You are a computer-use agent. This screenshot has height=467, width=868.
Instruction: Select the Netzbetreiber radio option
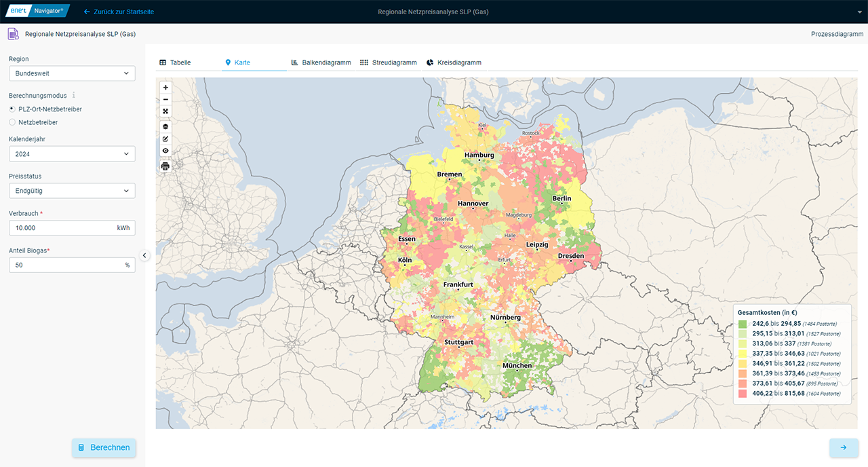[12, 122]
